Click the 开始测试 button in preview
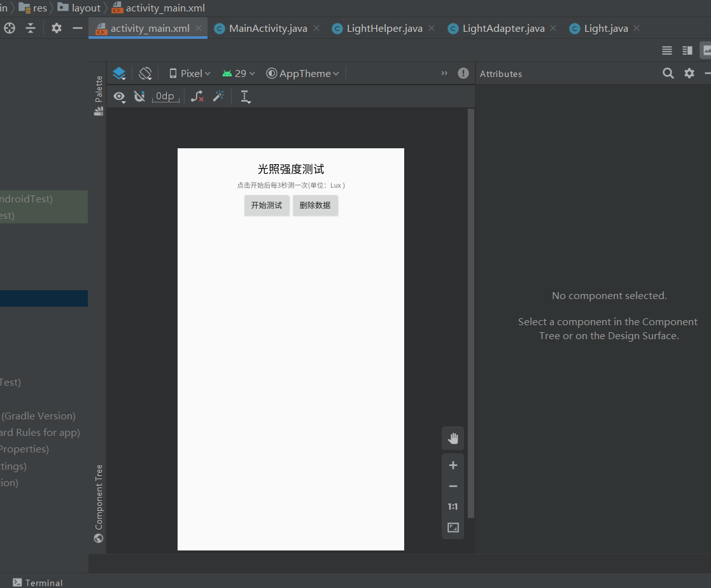Image resolution: width=711 pixels, height=588 pixels. [x=267, y=206]
